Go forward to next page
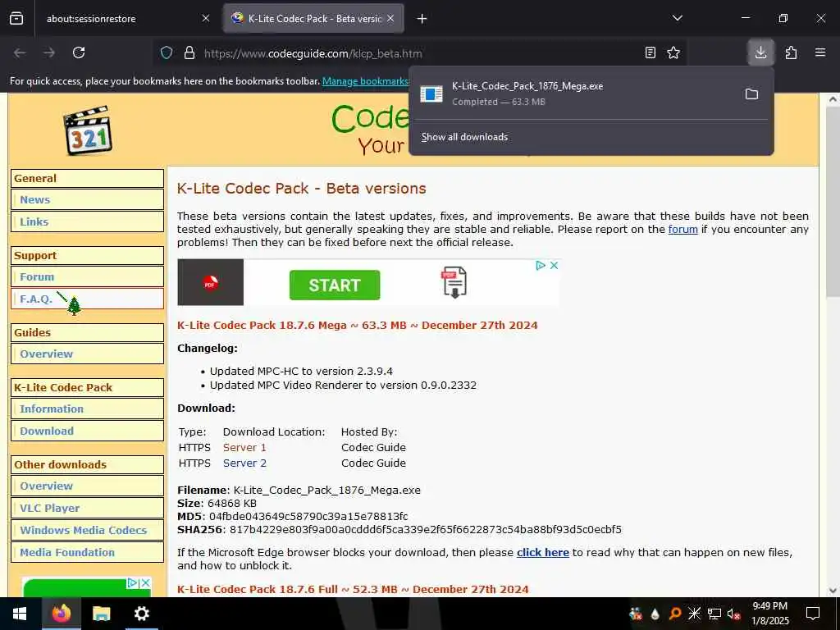Viewport: 840px width, 630px height. [x=49, y=52]
